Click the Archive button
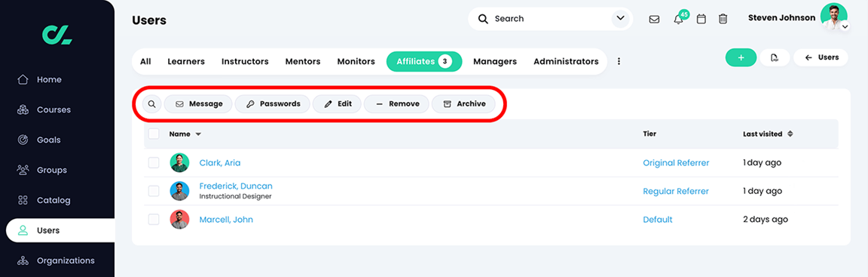The height and width of the screenshot is (277, 868). (x=463, y=103)
